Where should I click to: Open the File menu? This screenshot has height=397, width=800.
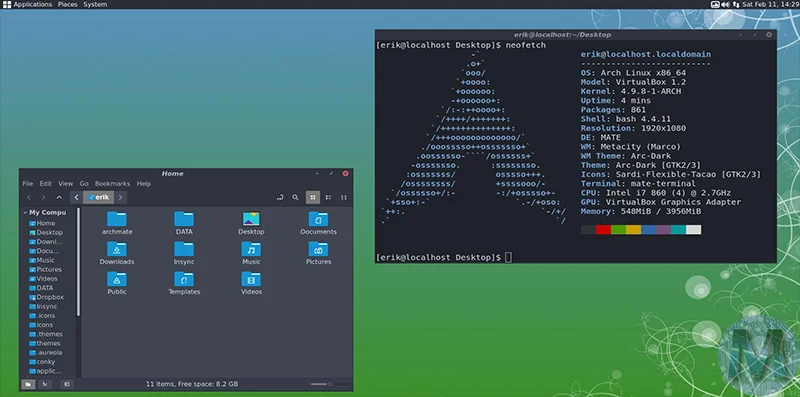[x=28, y=184]
